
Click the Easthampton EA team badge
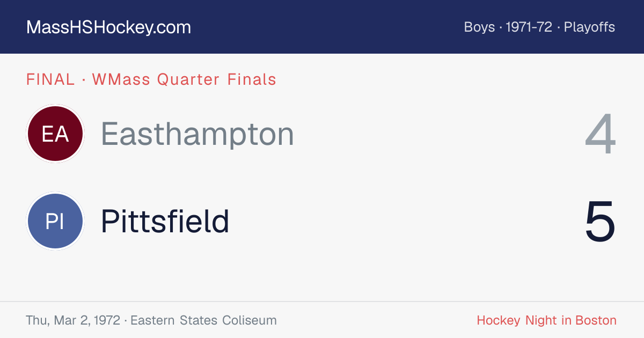(55, 134)
